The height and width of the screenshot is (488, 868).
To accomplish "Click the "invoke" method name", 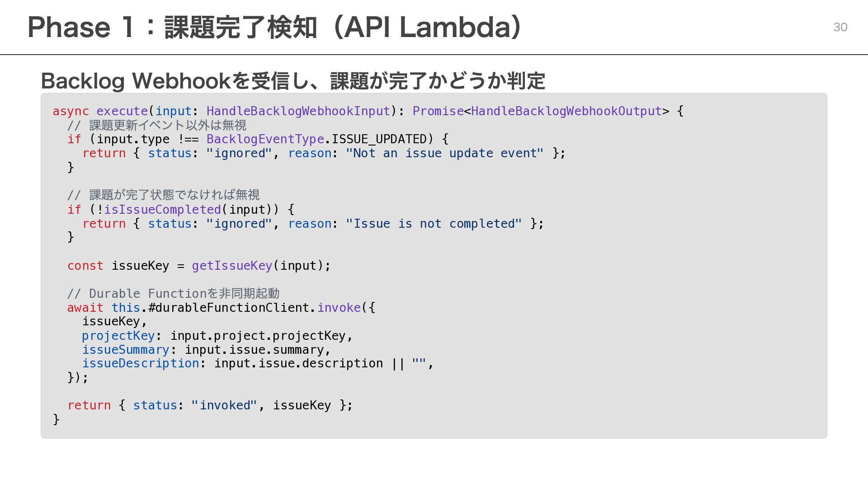I will pos(339,308).
